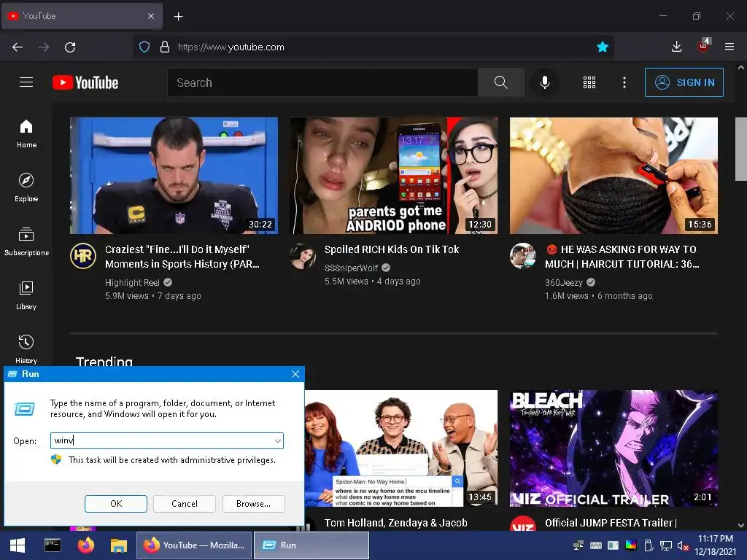Open Command Prompt from taskbar

pyautogui.click(x=53, y=545)
